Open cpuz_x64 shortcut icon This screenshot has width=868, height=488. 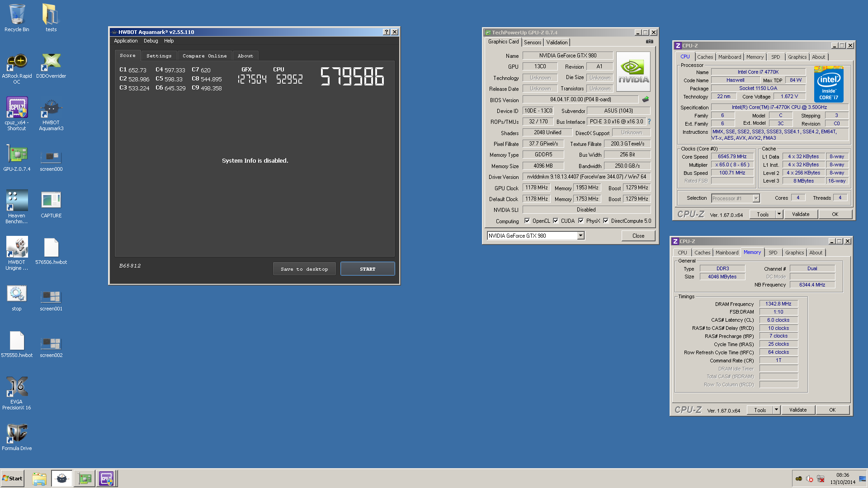[x=17, y=113]
